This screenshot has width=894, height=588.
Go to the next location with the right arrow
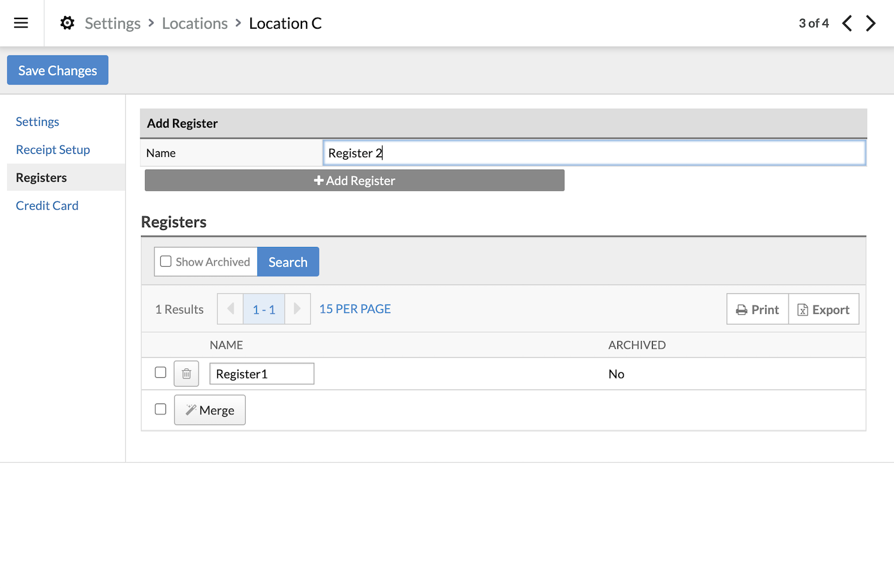pyautogui.click(x=870, y=23)
